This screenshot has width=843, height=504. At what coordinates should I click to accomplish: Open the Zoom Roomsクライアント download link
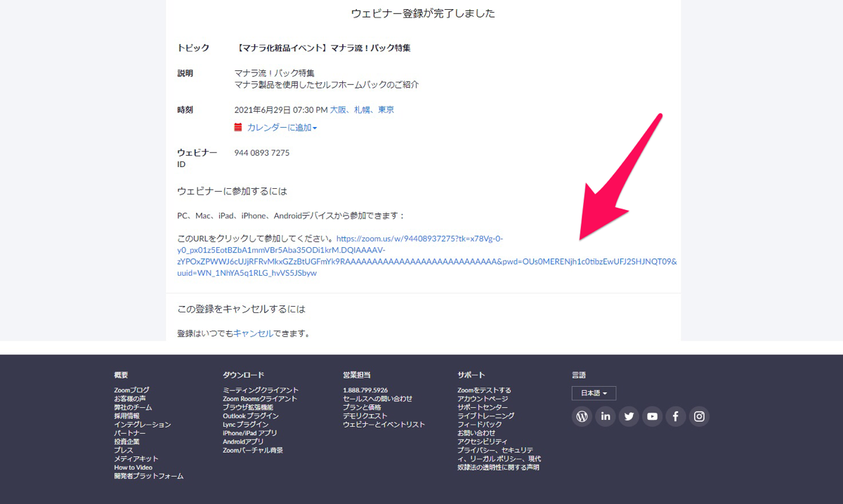[260, 399]
